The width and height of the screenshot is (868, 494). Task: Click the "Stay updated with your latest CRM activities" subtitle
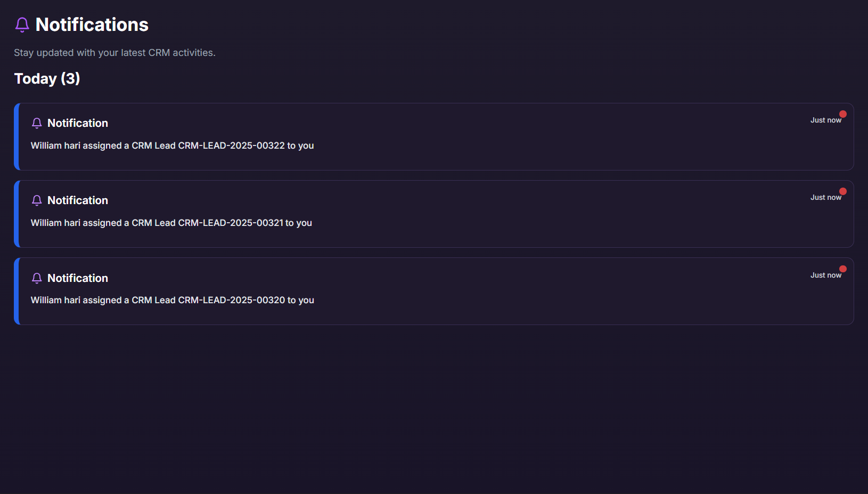coord(114,53)
